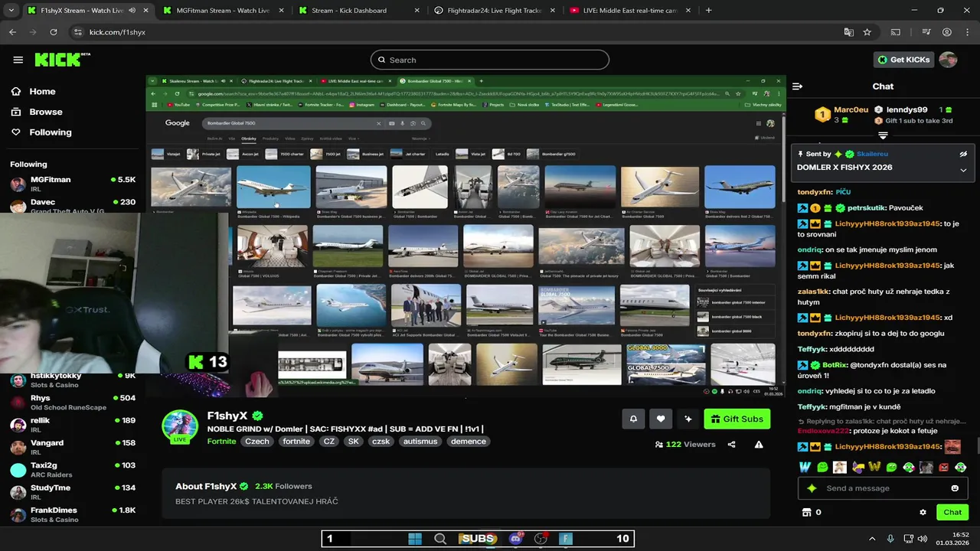The height and width of the screenshot is (551, 980).
Task: Report the stream using warning icon
Action: (x=759, y=445)
